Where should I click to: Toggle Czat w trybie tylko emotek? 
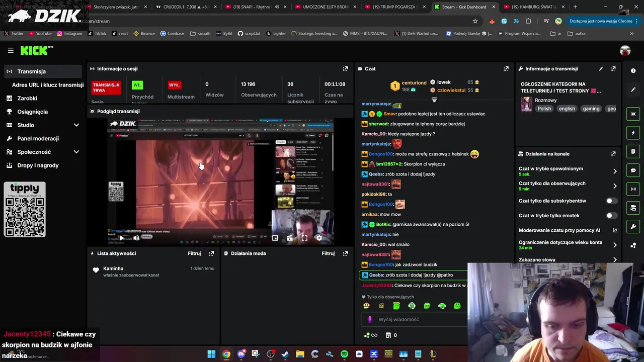click(x=611, y=216)
